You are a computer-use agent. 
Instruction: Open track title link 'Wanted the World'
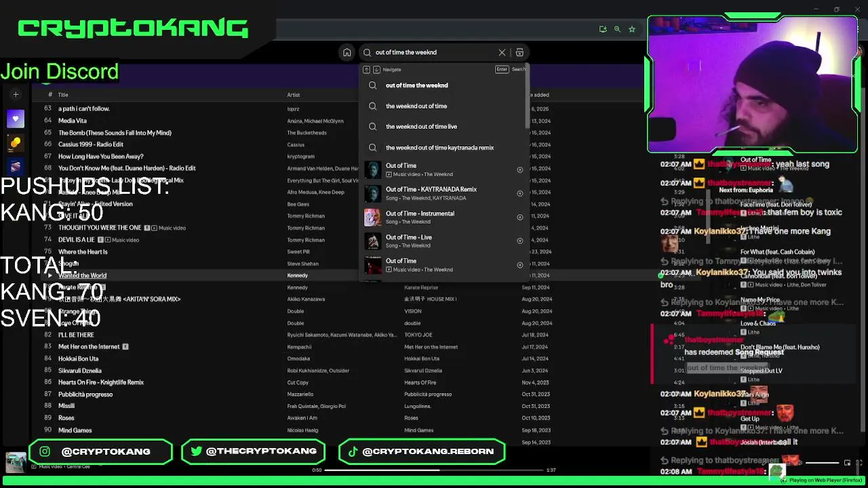click(x=82, y=276)
